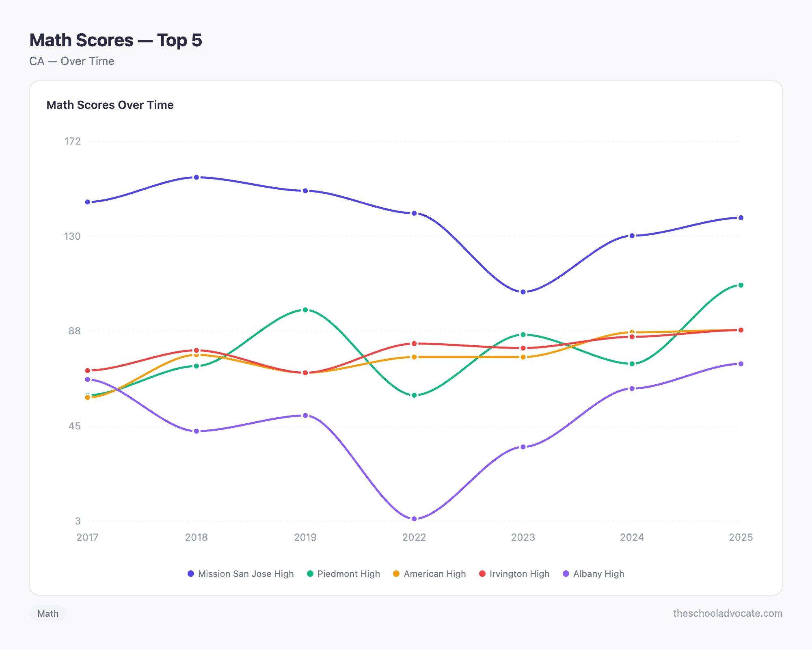Toggle Piedmont High legend entry

pyautogui.click(x=343, y=574)
